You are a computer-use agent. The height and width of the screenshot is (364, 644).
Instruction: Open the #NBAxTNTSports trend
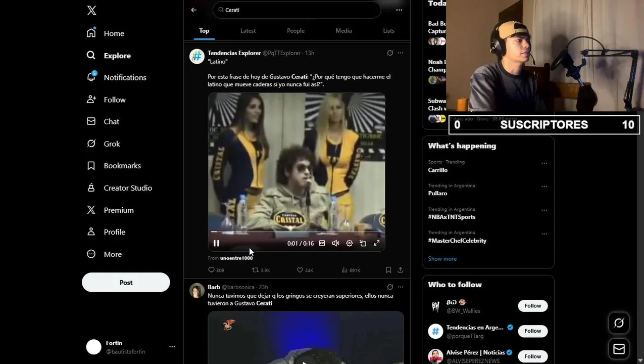click(452, 217)
